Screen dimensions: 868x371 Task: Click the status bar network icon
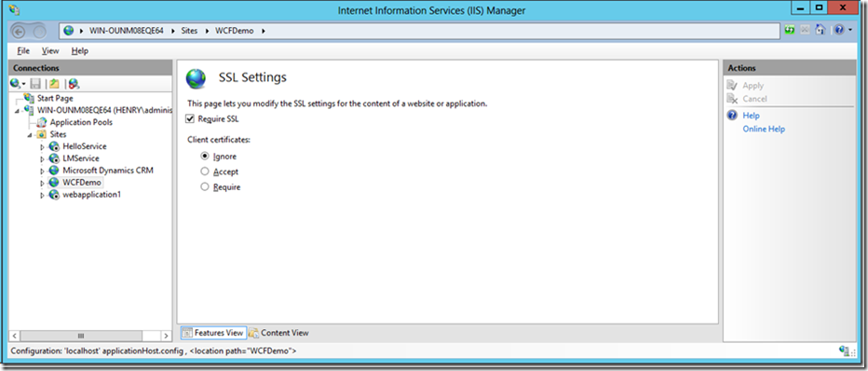845,350
